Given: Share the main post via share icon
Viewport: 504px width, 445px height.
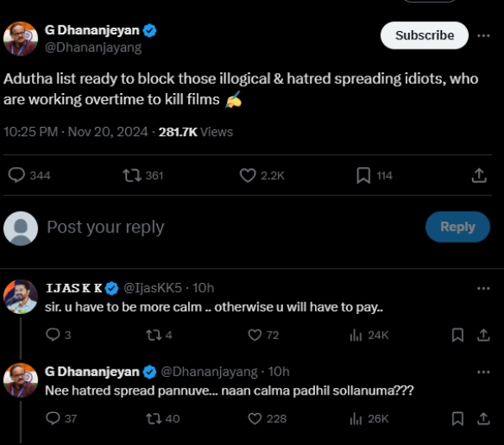Looking at the screenshot, I should pyautogui.click(x=479, y=175).
